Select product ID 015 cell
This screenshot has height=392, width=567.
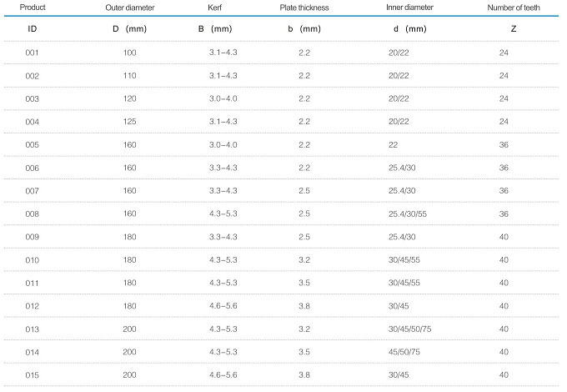pyautogui.click(x=33, y=375)
